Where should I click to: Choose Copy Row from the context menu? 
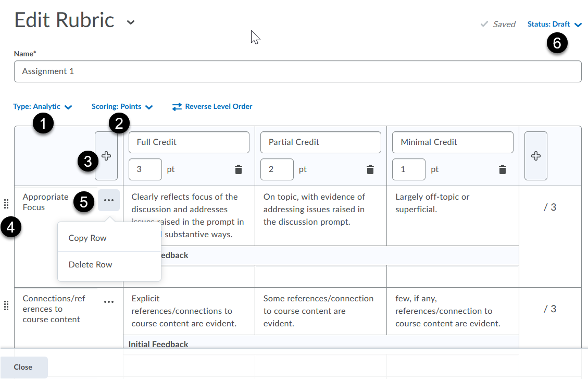pos(87,238)
